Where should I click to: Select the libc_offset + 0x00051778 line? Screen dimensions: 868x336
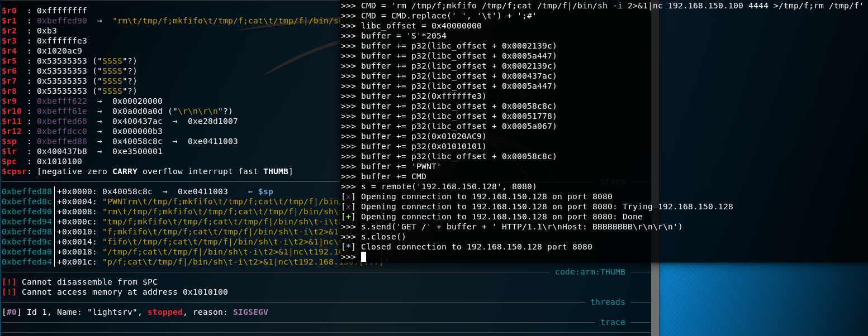449,116
